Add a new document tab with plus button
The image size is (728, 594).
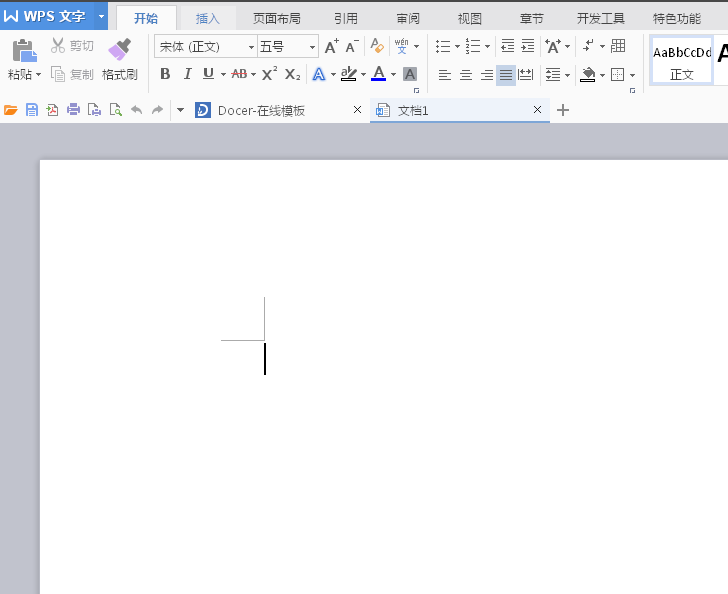point(563,110)
